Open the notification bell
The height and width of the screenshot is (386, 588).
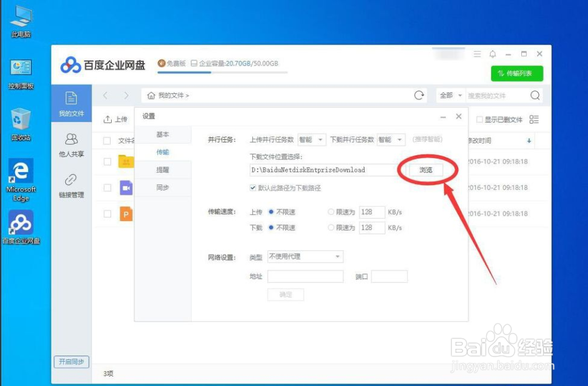[493, 54]
